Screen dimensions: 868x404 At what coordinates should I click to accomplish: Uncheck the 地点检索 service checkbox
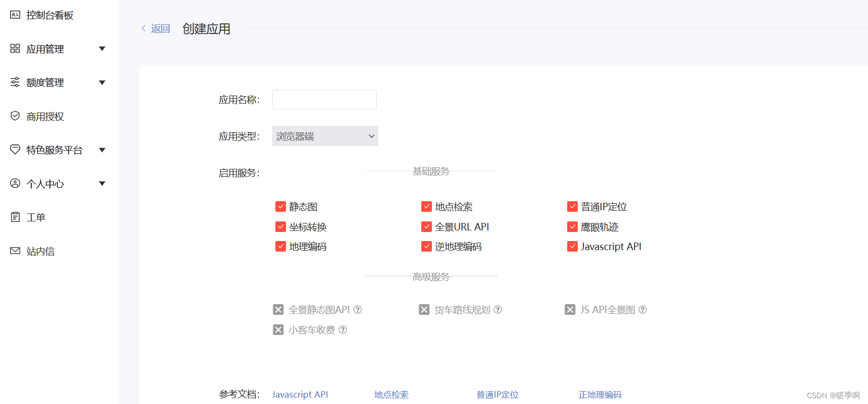427,207
